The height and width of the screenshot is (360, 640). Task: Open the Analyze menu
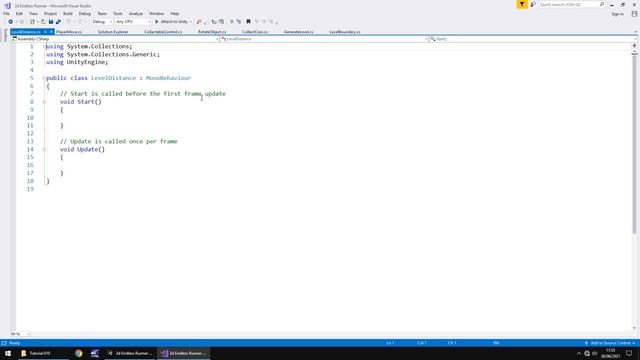tap(136, 13)
